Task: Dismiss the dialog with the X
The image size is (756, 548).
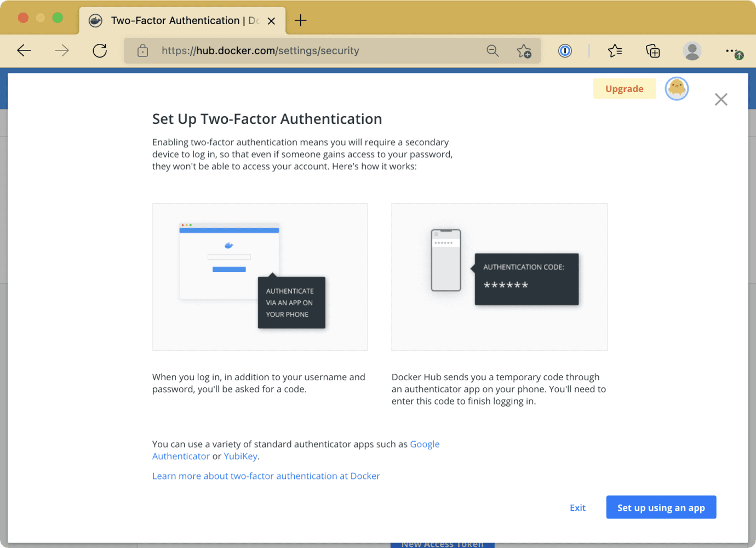Action: tap(721, 99)
